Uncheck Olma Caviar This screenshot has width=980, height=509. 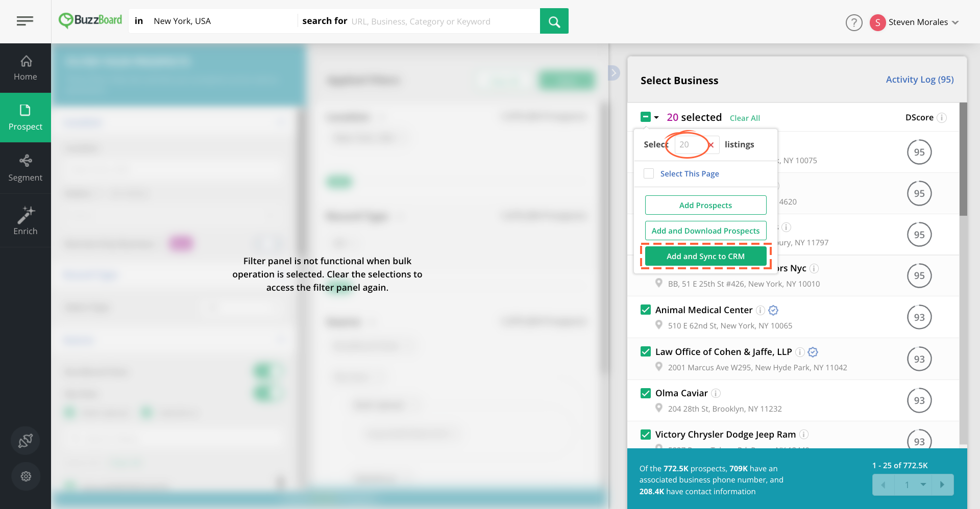coord(646,393)
